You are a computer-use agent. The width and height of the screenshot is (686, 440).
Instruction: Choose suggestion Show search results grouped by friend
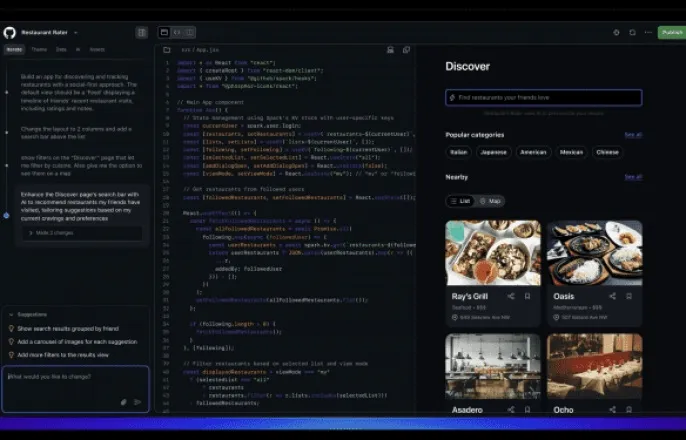68,328
